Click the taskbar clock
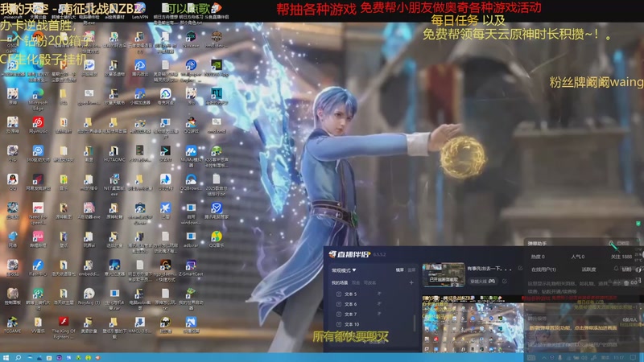Viewport: 644px width, 362px height. click(617, 358)
